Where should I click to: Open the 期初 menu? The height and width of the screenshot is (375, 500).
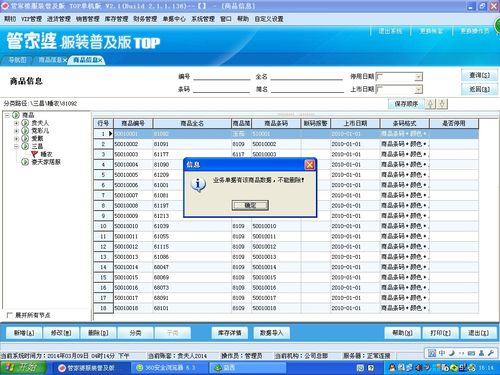(10, 19)
